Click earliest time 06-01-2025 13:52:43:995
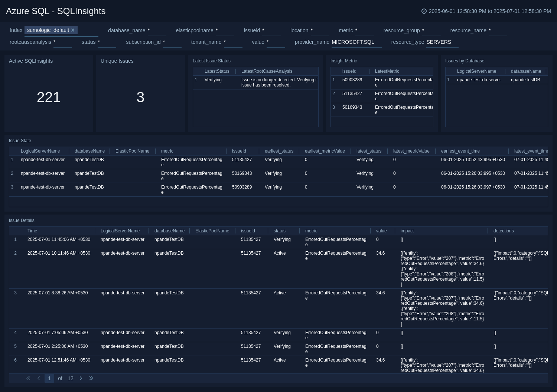This screenshot has height=392, width=557. (x=473, y=160)
